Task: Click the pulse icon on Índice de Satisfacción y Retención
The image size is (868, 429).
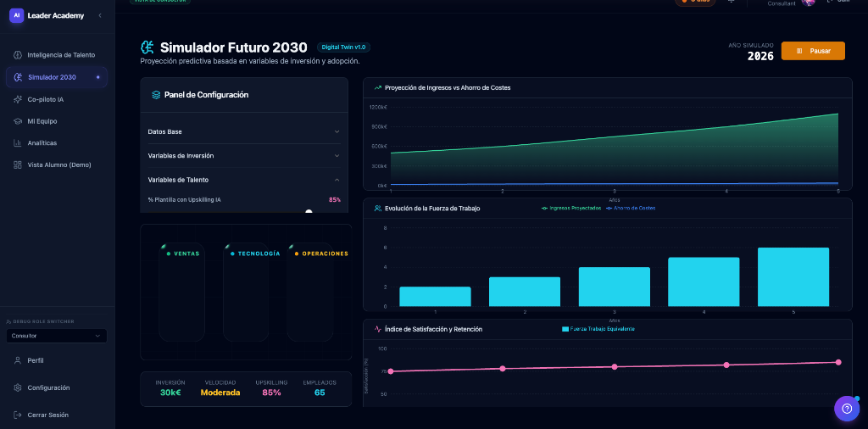Action: click(x=378, y=329)
